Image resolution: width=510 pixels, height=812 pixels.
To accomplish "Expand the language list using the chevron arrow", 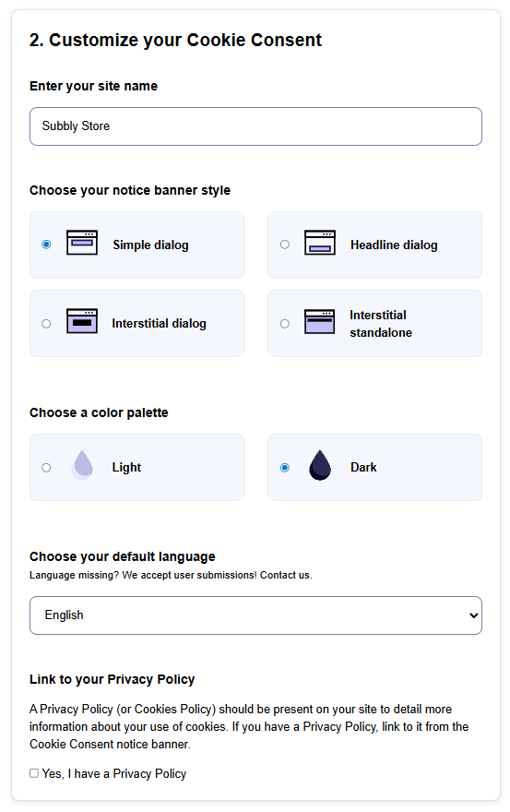I will pyautogui.click(x=473, y=615).
